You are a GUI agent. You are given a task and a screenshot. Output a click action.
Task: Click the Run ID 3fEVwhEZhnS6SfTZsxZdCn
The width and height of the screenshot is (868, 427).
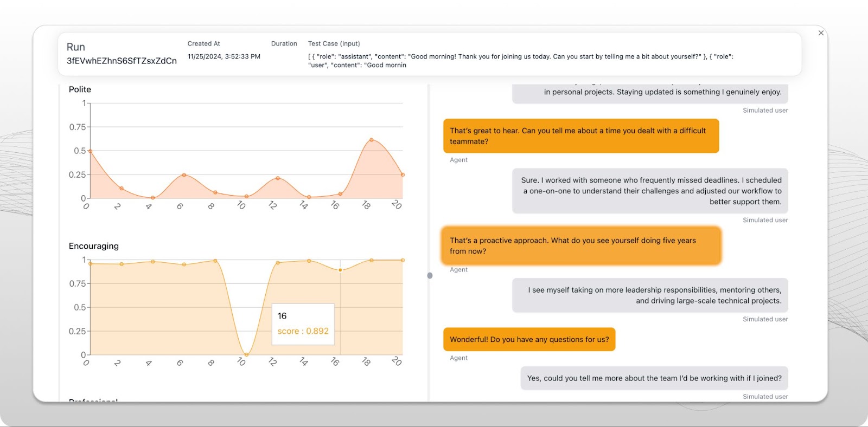122,61
